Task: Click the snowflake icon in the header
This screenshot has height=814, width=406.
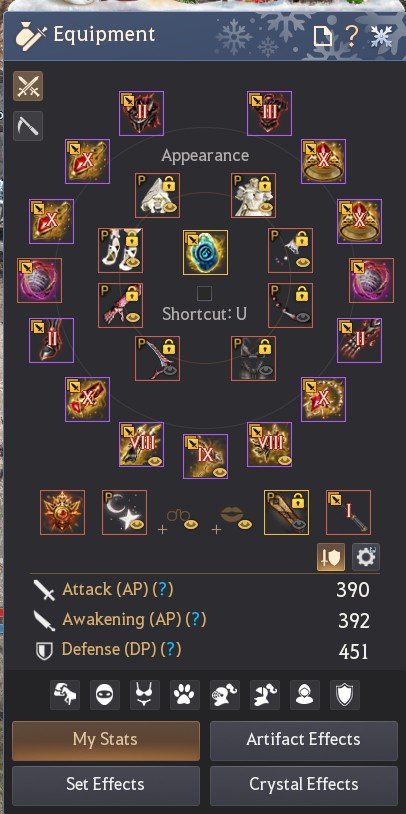Action: coord(381,36)
